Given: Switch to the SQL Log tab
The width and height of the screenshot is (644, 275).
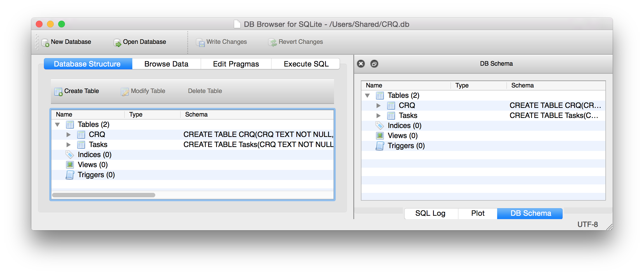Looking at the screenshot, I should click(431, 213).
